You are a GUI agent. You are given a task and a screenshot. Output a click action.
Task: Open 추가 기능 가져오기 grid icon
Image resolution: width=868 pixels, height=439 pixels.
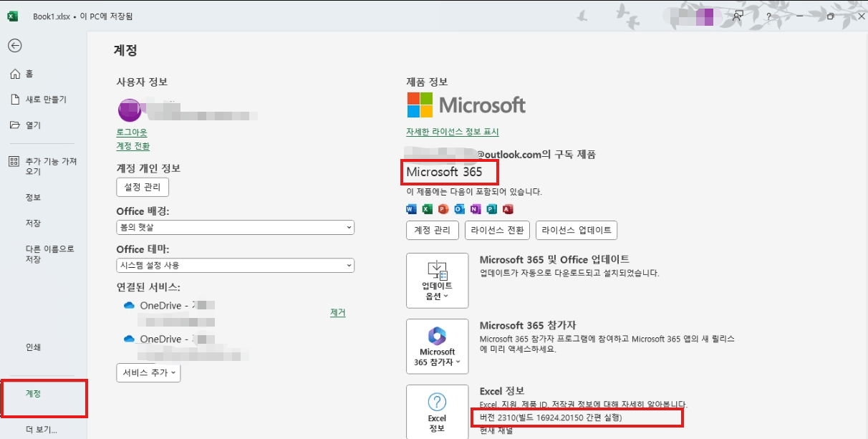point(14,161)
